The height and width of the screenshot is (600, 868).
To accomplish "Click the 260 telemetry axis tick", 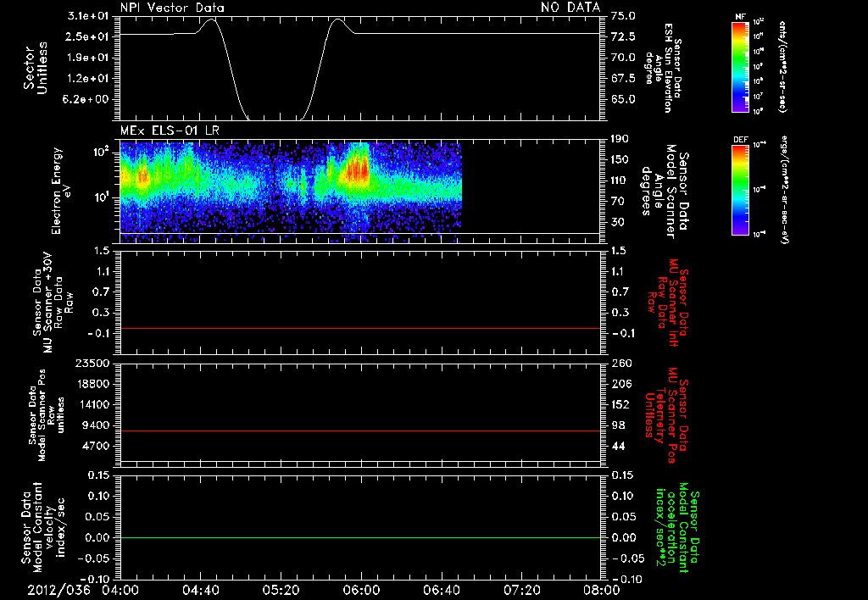I will 620,363.
